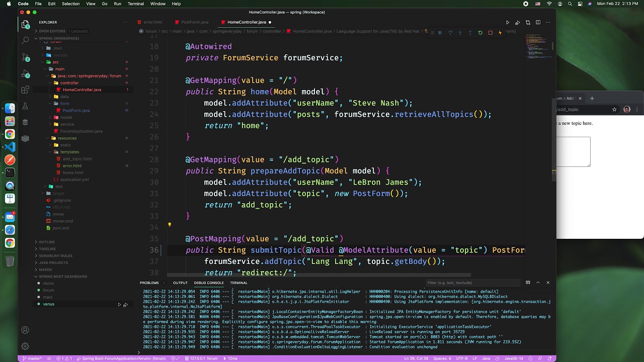The image size is (644, 362).
Task: Restart the debug session
Action: (480, 33)
